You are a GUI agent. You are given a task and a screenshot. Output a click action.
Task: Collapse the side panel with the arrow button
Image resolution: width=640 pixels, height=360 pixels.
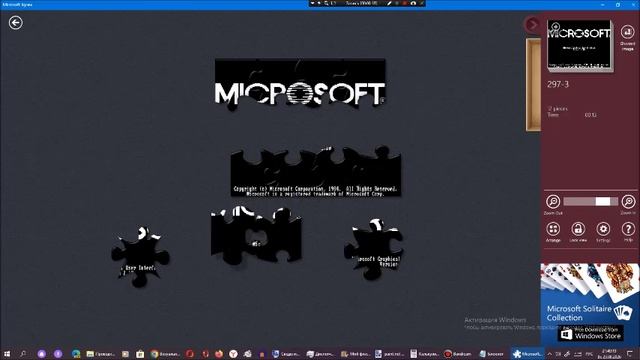tap(532, 25)
